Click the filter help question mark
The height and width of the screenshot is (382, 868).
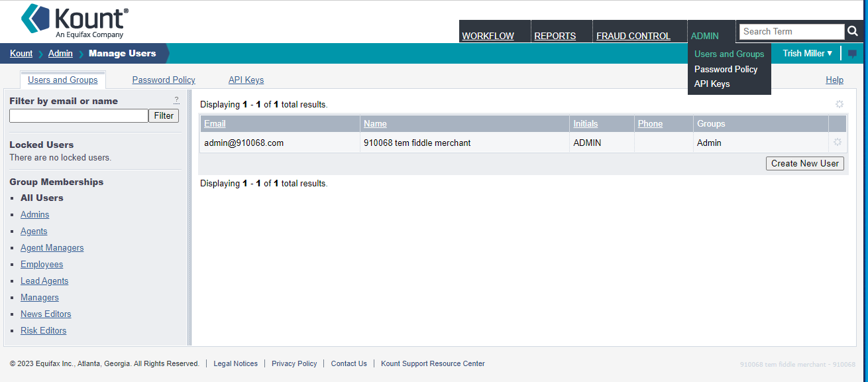pyautogui.click(x=176, y=100)
